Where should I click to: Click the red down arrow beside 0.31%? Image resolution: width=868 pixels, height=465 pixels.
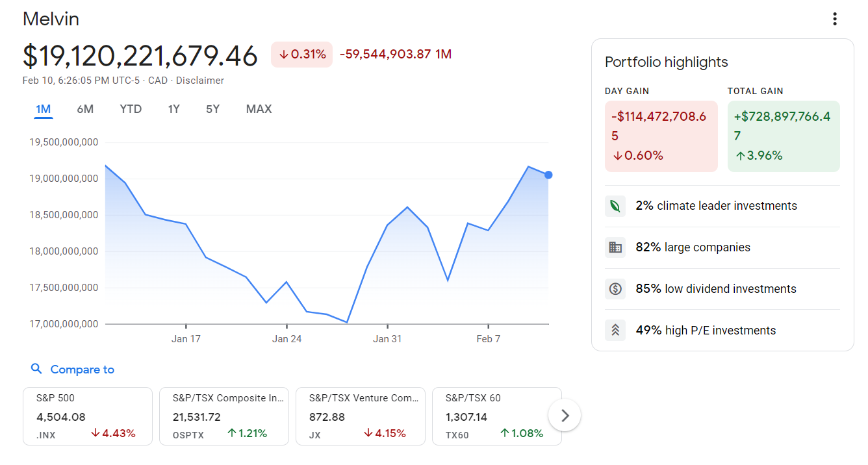pyautogui.click(x=284, y=55)
